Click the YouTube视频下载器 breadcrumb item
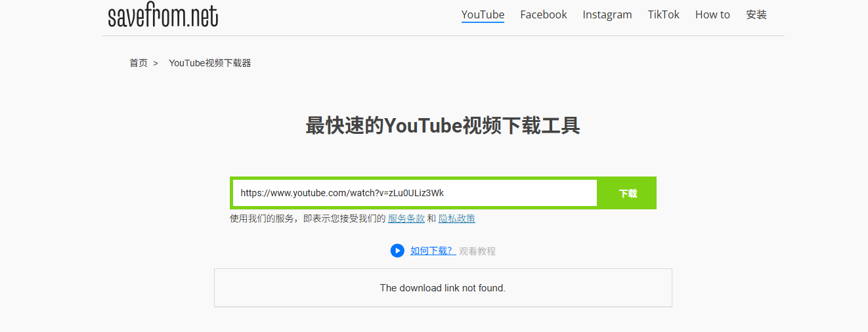The height and width of the screenshot is (332, 868). click(210, 63)
